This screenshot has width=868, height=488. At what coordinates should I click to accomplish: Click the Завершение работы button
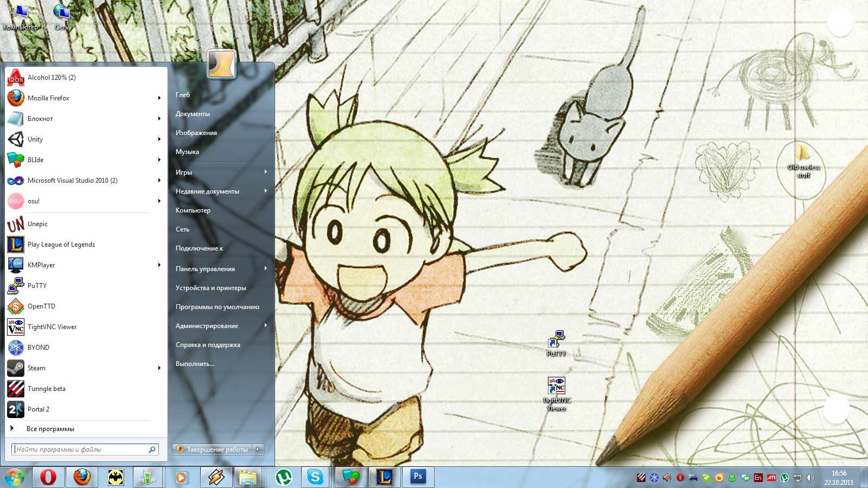coord(213,450)
